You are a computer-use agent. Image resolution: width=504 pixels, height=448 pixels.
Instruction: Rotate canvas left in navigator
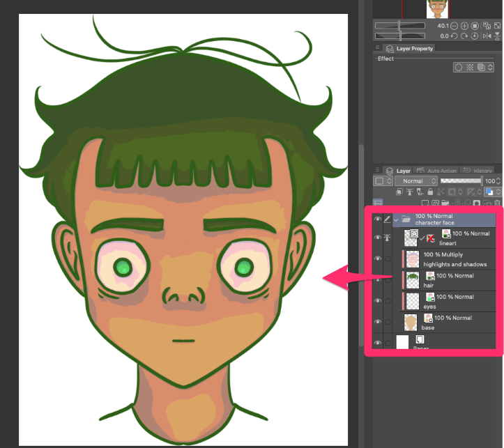point(455,36)
